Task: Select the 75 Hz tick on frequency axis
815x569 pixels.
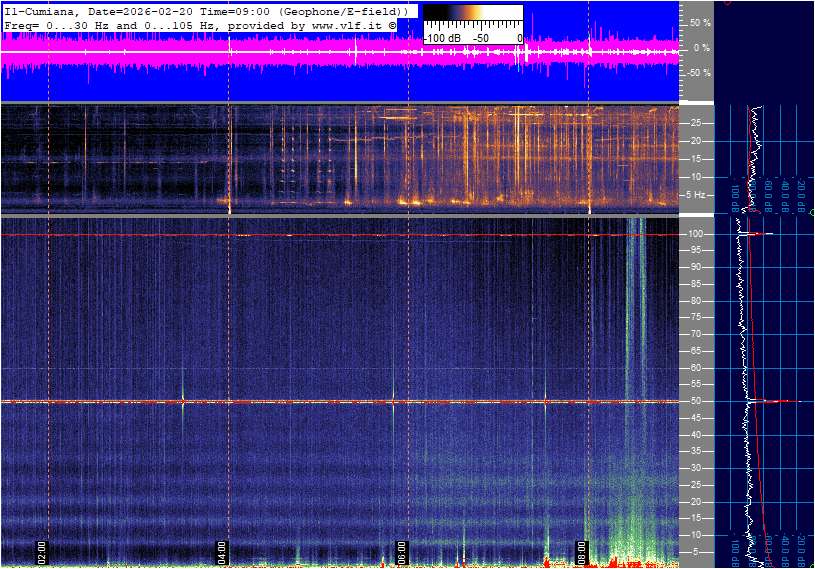Action: tap(695, 318)
